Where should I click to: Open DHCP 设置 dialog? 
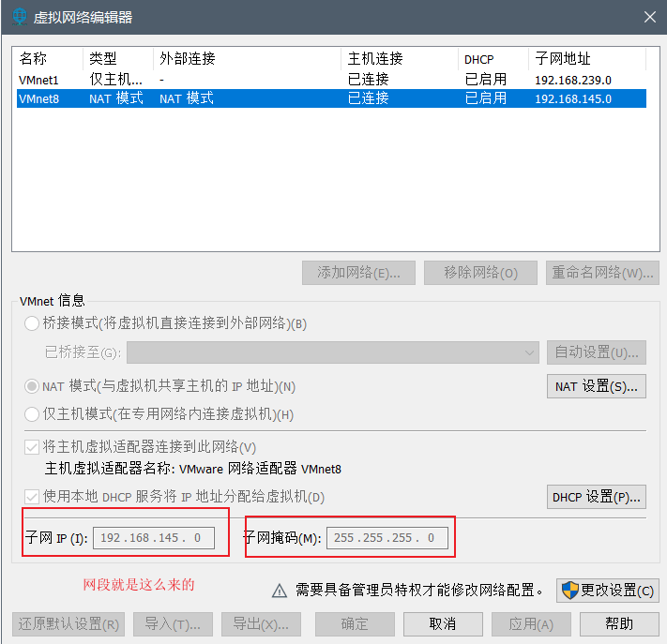[596, 496]
